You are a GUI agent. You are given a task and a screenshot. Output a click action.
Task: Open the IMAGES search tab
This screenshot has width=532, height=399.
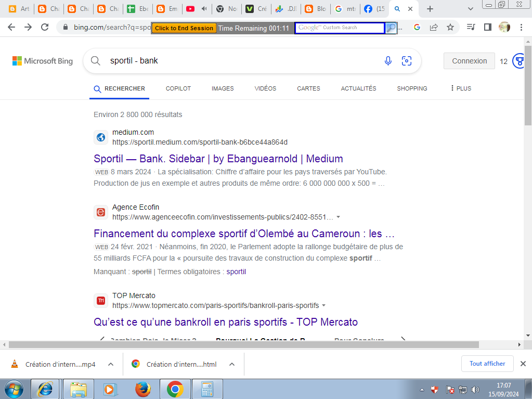(223, 88)
